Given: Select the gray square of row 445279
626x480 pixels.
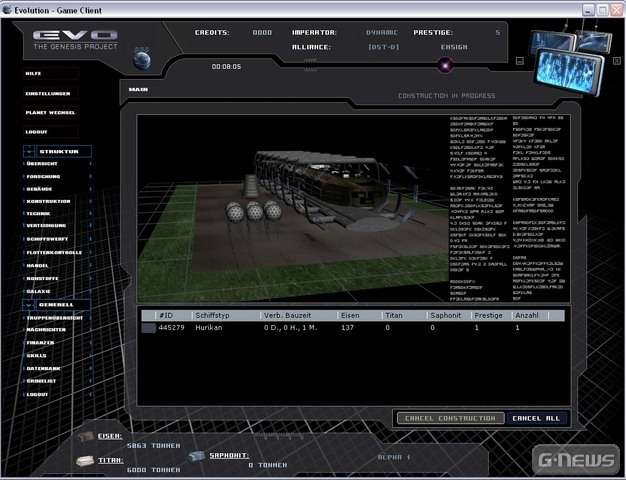Looking at the screenshot, I should point(149,328).
